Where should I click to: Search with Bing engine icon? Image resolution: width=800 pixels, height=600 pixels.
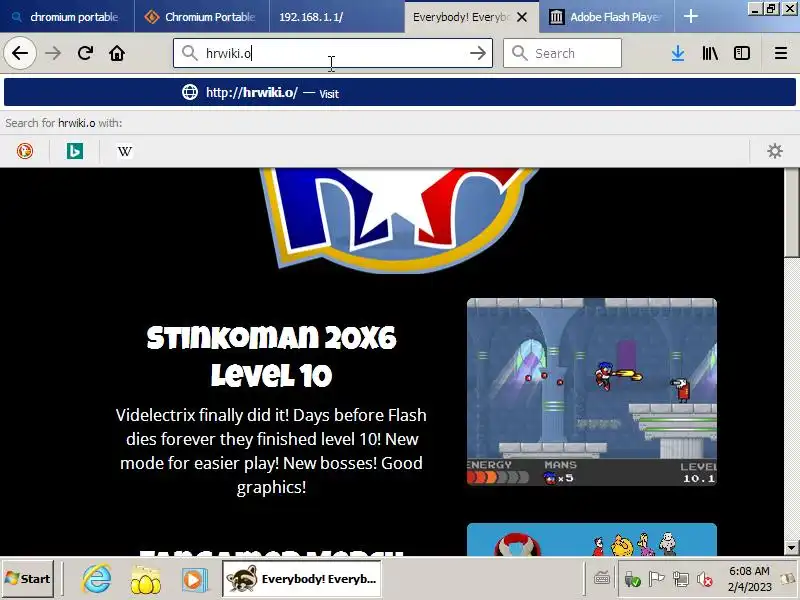coord(74,151)
